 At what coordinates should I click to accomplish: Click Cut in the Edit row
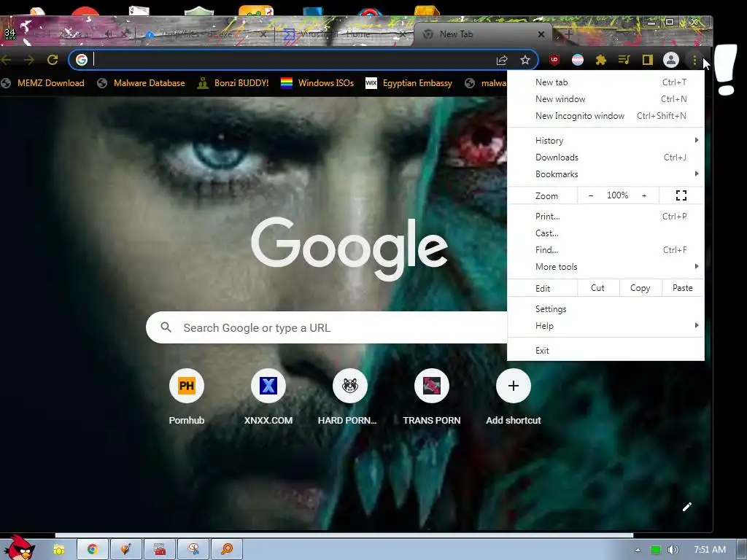(598, 287)
